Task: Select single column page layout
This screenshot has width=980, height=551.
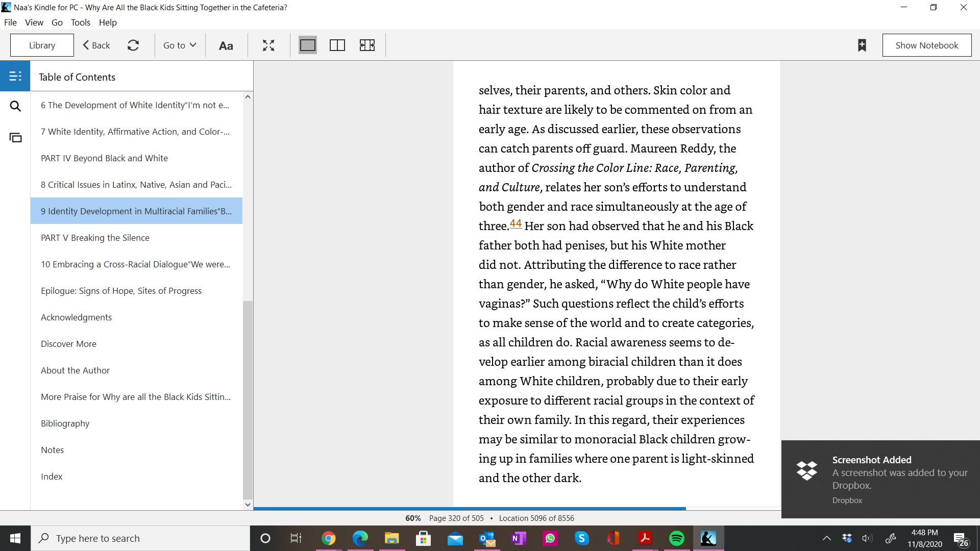Action: [308, 45]
